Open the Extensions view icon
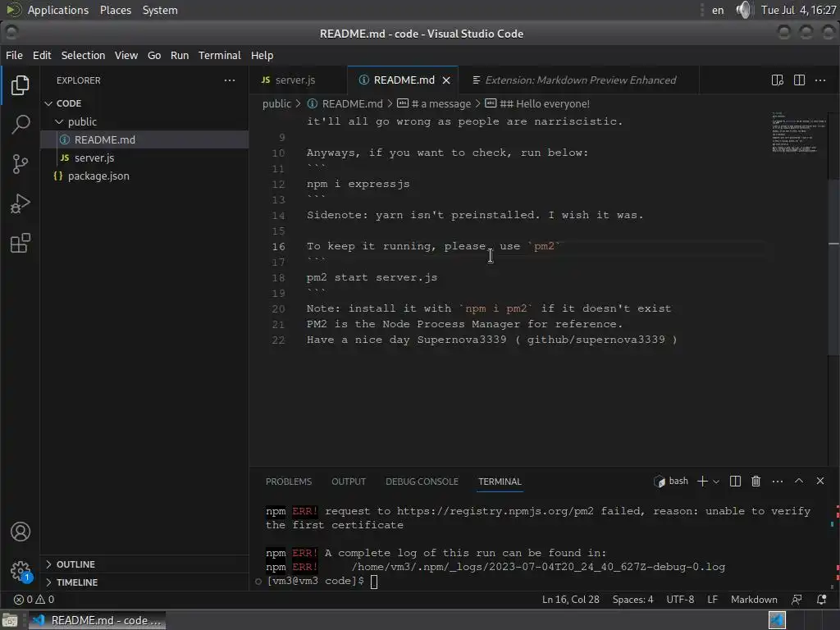The height and width of the screenshot is (630, 840). point(21,243)
